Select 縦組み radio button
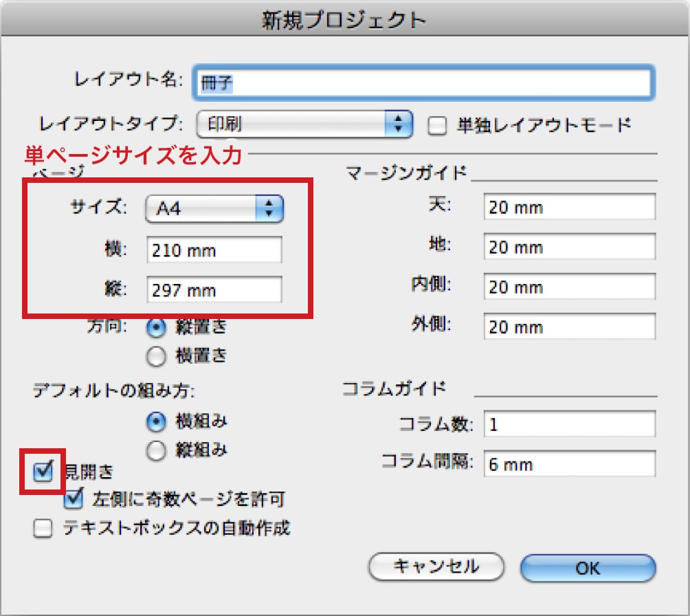Screen dimensions: 690x616 [157, 450]
